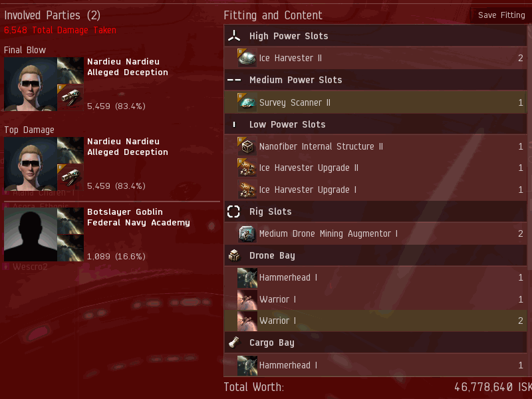Select the Medium Power Slots header

click(x=375, y=80)
